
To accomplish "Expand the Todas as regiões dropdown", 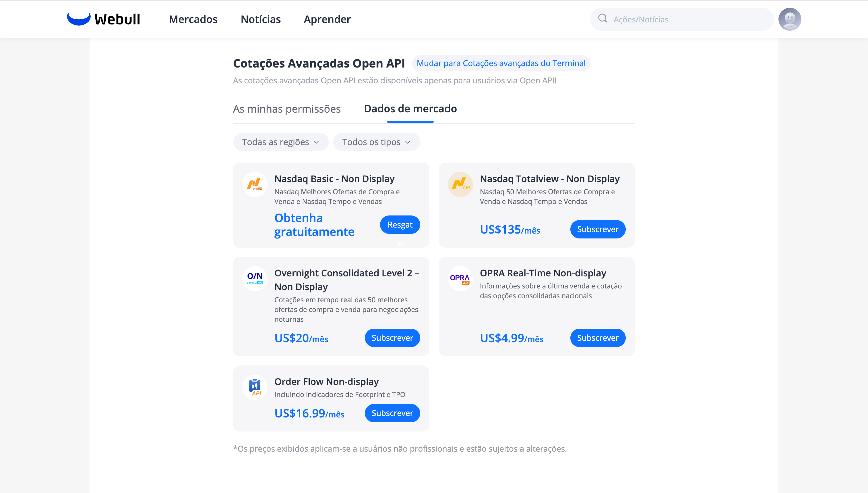I will coord(280,142).
